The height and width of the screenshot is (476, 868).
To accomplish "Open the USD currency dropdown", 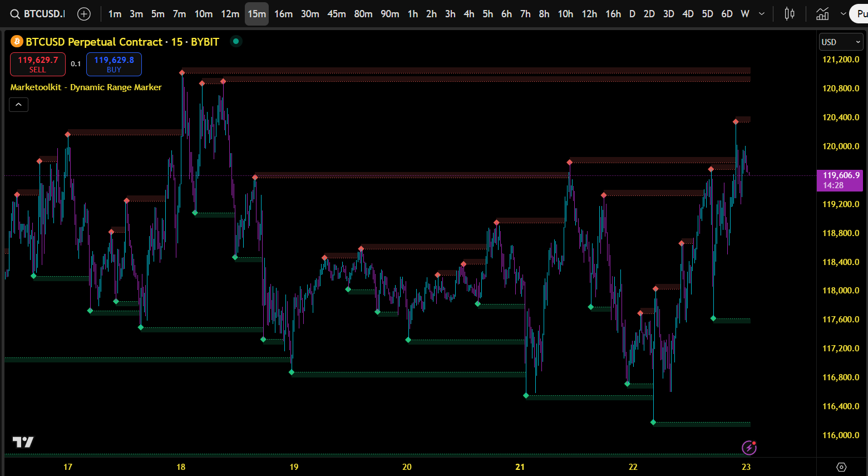I will click(841, 42).
